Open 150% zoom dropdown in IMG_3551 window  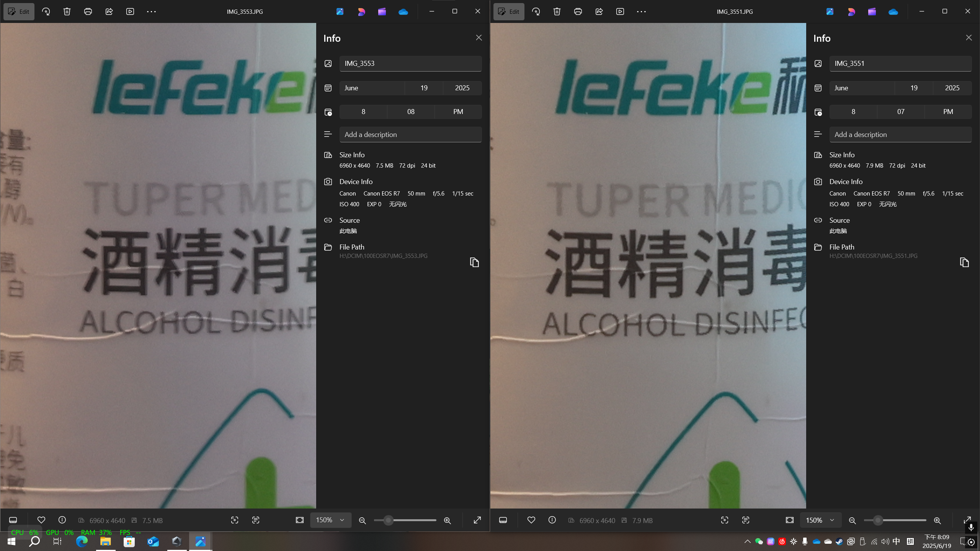[x=820, y=520]
